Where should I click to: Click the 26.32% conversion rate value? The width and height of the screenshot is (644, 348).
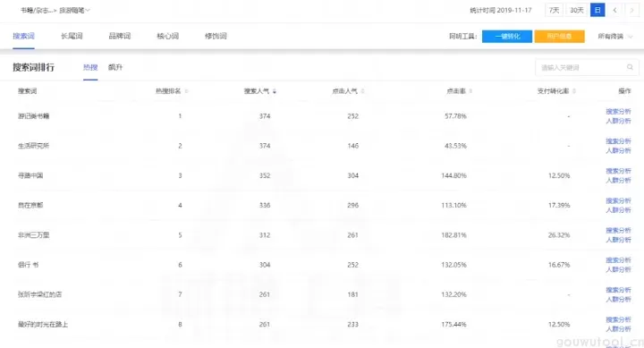tap(559, 235)
